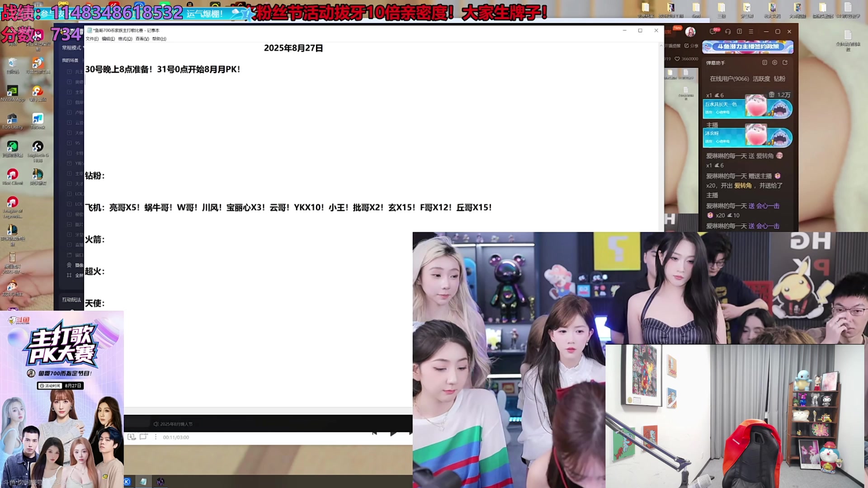Open the 格式(O) menu in Notepad
Image resolution: width=868 pixels, height=488 pixels.
coord(125,39)
